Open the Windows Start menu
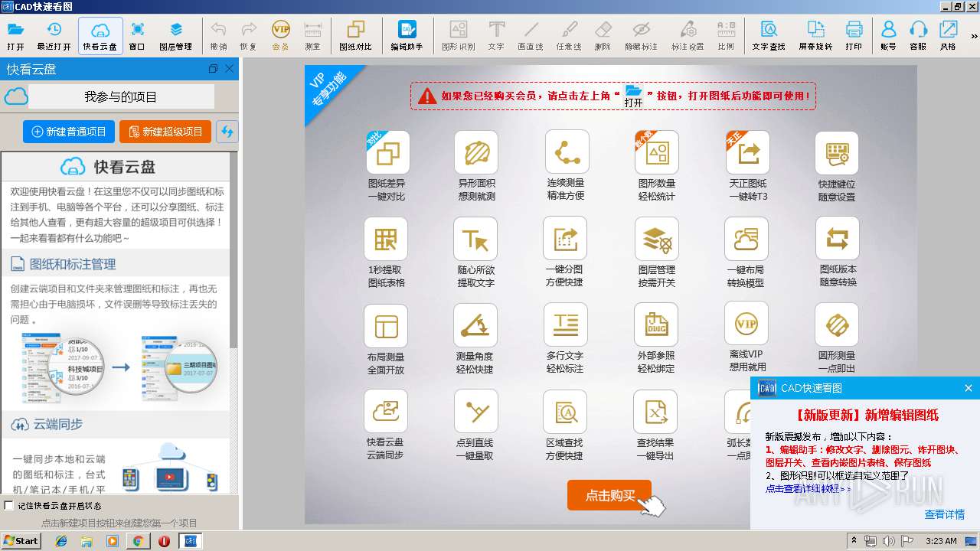Image resolution: width=980 pixels, height=551 pixels. 21,540
